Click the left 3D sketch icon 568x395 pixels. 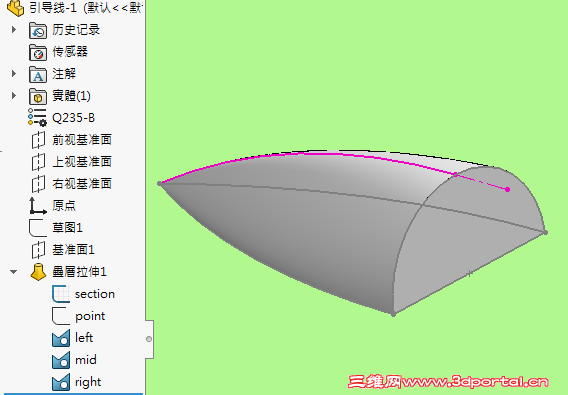point(61,338)
